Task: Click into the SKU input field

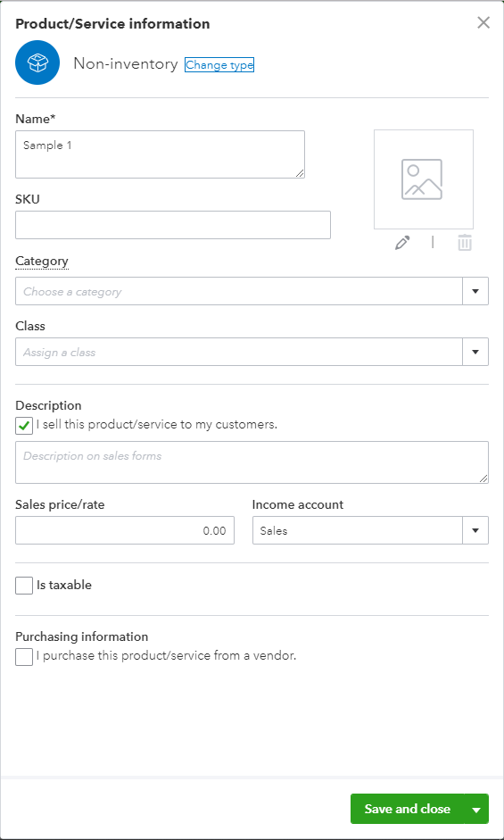Action: [173, 224]
